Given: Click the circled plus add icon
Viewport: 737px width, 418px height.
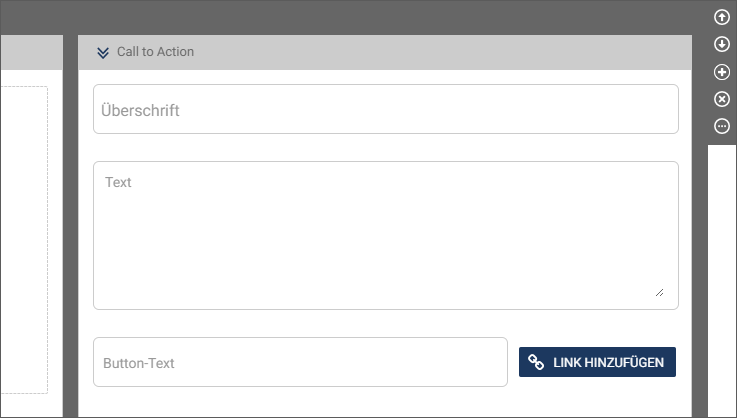Looking at the screenshot, I should [721, 72].
